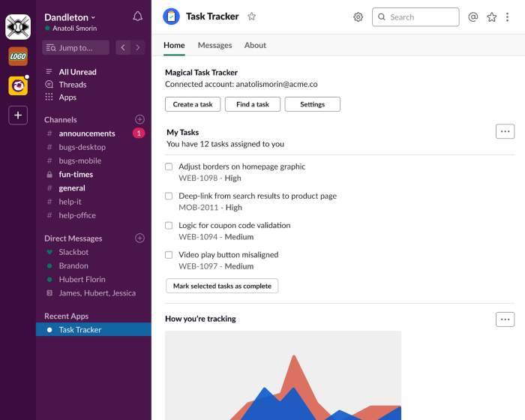Click the Task Tracker app avatar icon
Image resolution: width=525 pixels, height=420 pixels.
click(171, 16)
